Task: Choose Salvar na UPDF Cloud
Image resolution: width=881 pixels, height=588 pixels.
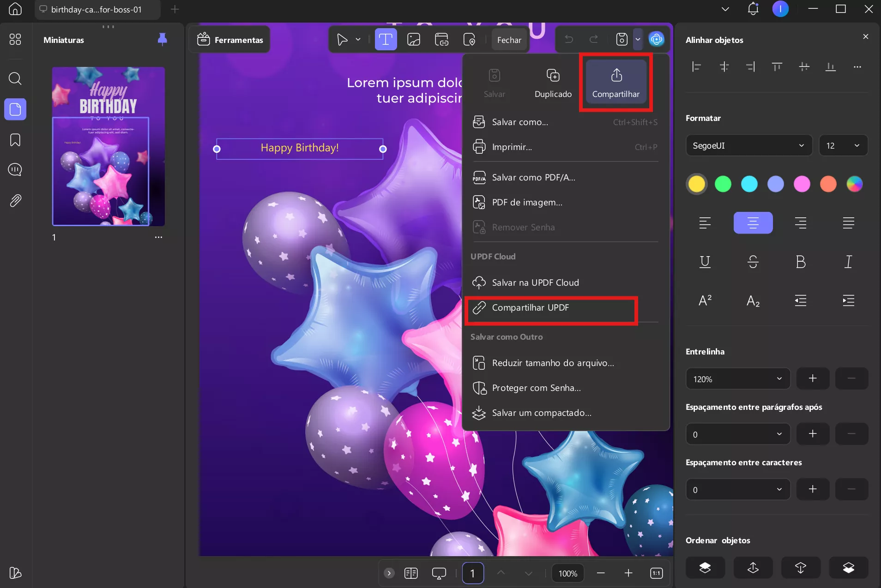Action: tap(565, 282)
